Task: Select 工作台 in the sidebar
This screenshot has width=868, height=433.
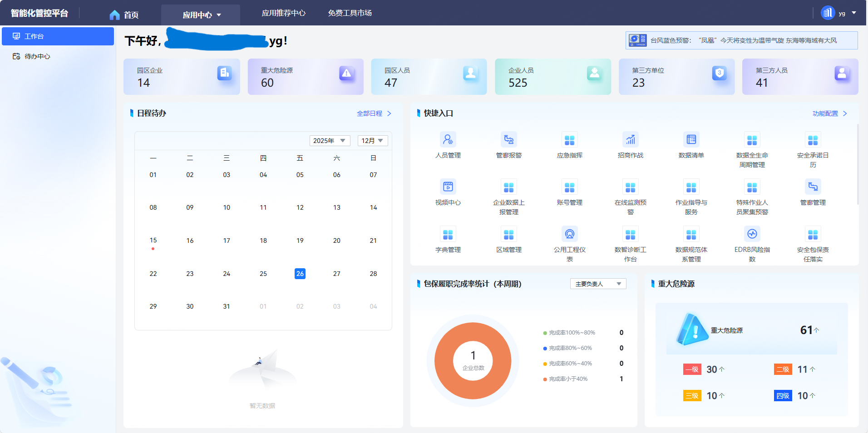Action: click(x=58, y=36)
